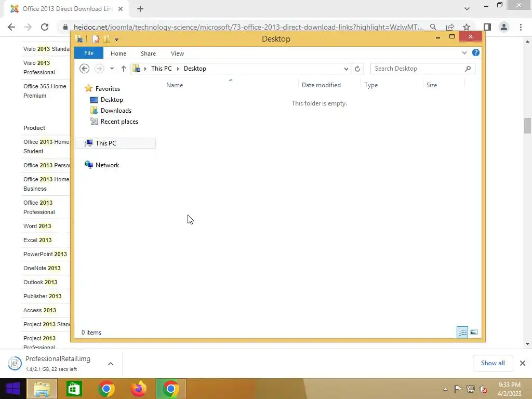Expand This PC breadcrumb arrow
The width and height of the screenshot is (532, 399).
point(178,69)
